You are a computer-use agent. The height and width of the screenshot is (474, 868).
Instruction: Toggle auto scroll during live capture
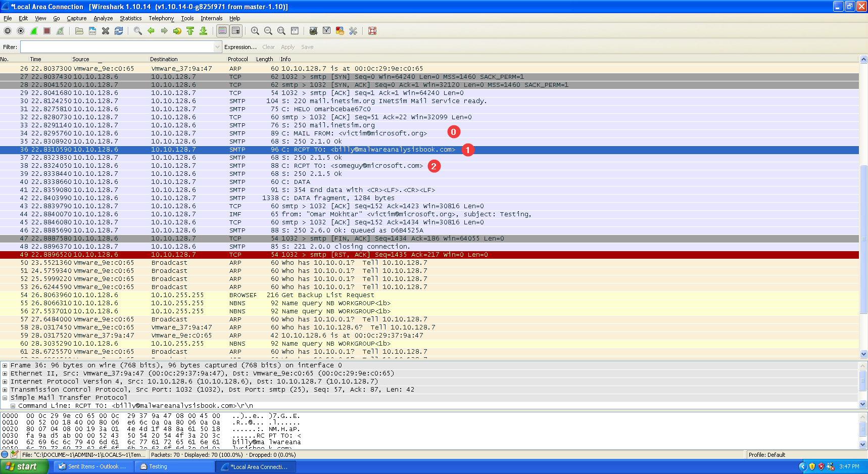(236, 31)
